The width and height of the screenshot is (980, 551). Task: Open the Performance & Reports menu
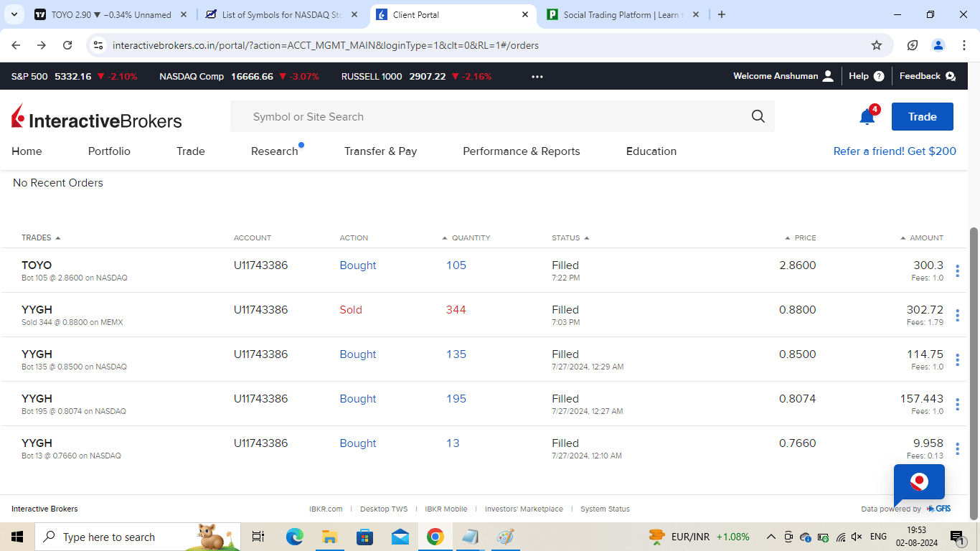coord(522,151)
